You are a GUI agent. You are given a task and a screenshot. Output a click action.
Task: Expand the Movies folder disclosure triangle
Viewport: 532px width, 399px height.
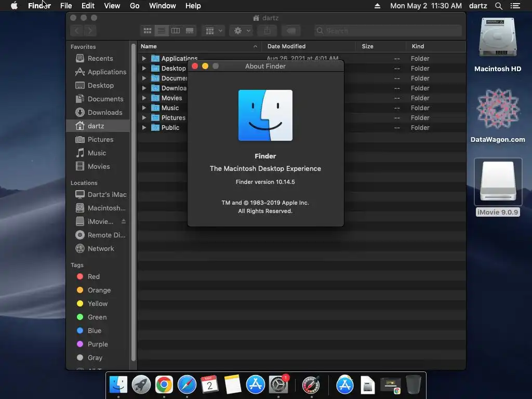(144, 98)
